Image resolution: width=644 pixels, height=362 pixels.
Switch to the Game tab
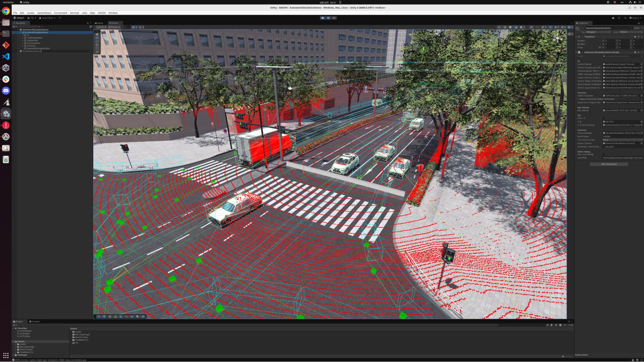99,23
